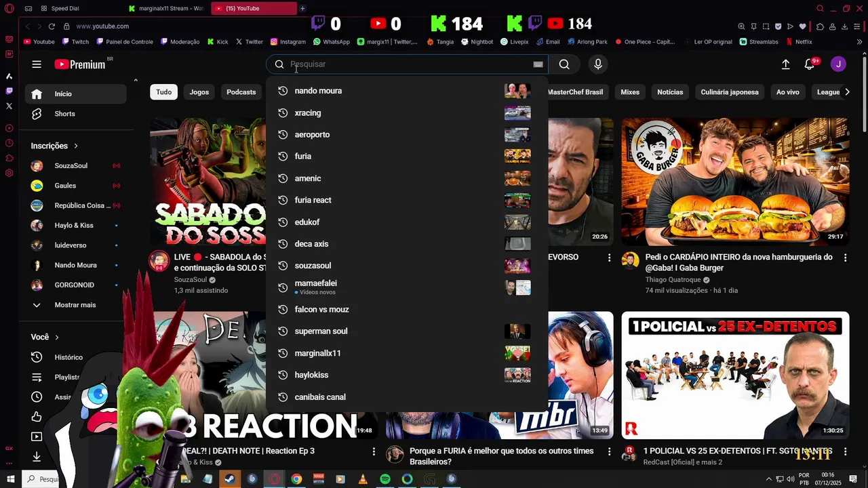This screenshot has height=488, width=868.
Task: Open the Windows Start menu
Action: click(10, 479)
